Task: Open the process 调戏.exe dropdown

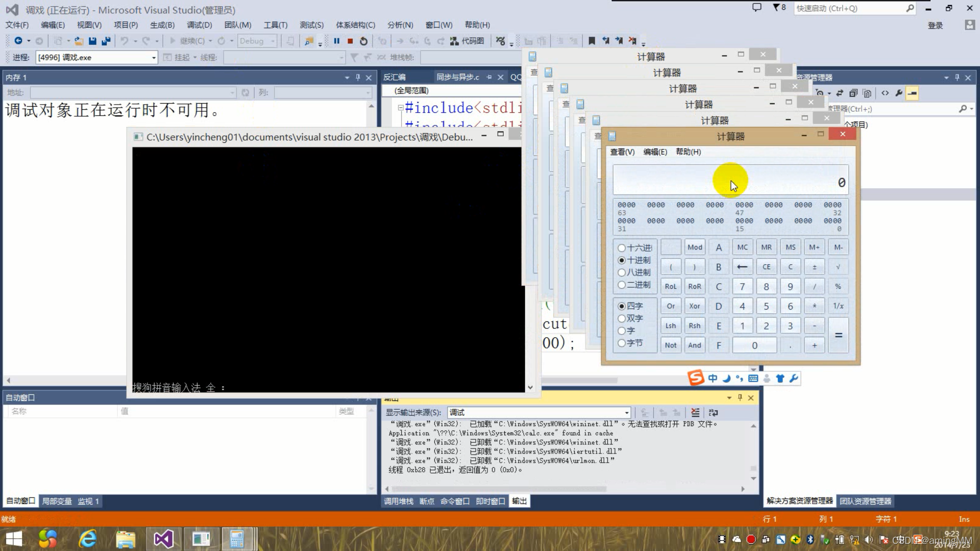Action: [153, 58]
